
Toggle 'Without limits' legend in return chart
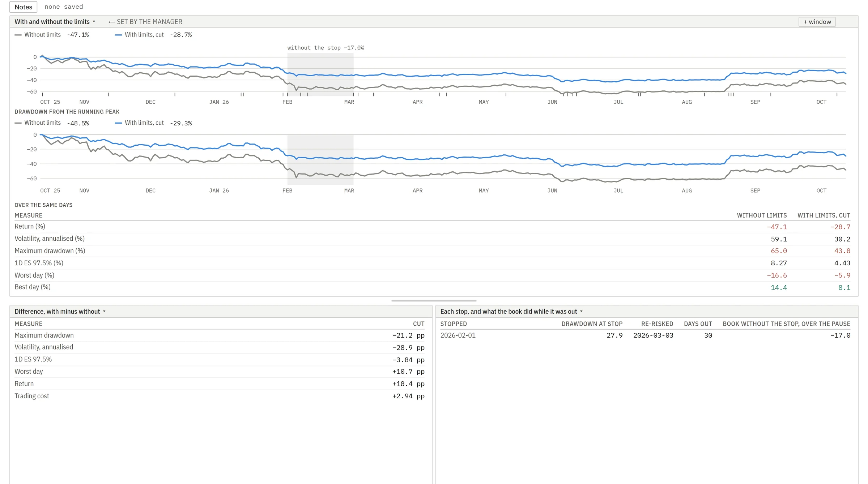pos(52,35)
